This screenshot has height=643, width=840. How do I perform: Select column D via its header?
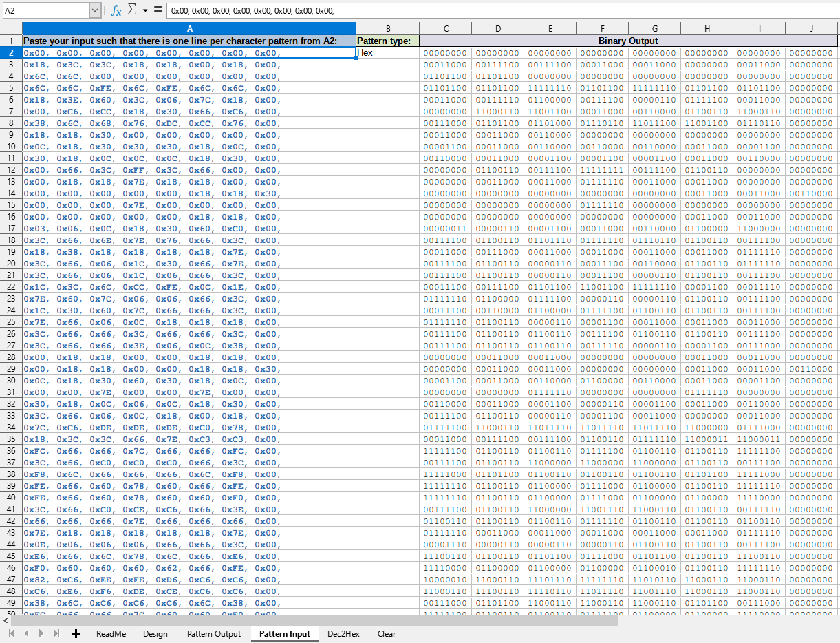(498, 28)
